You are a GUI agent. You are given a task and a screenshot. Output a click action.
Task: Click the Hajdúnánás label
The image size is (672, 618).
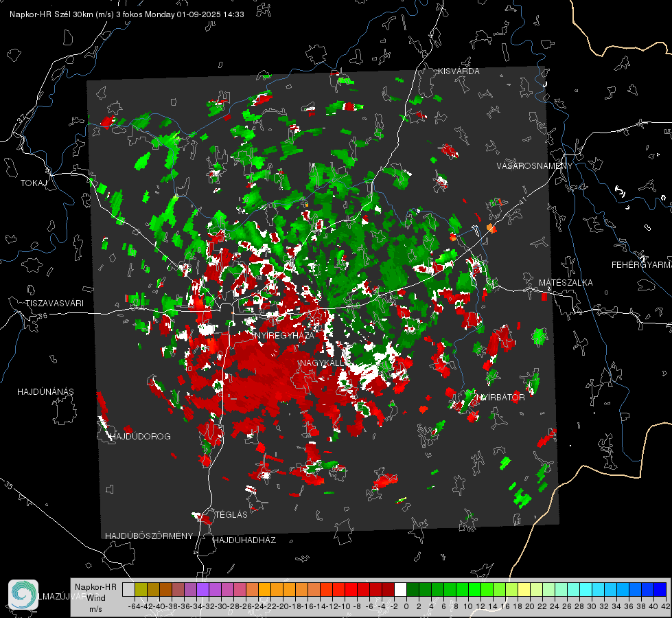click(x=45, y=391)
